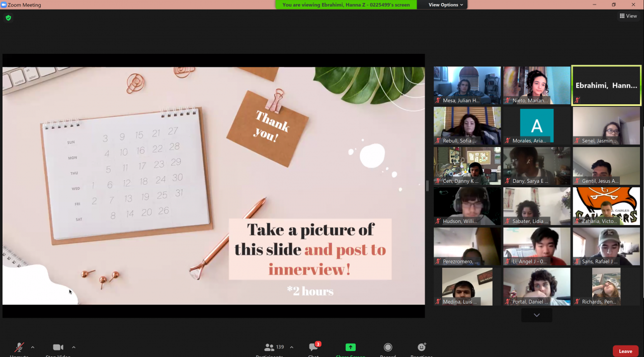
Task: Select Dany, Sarya E video thumbnail
Action: (x=537, y=166)
